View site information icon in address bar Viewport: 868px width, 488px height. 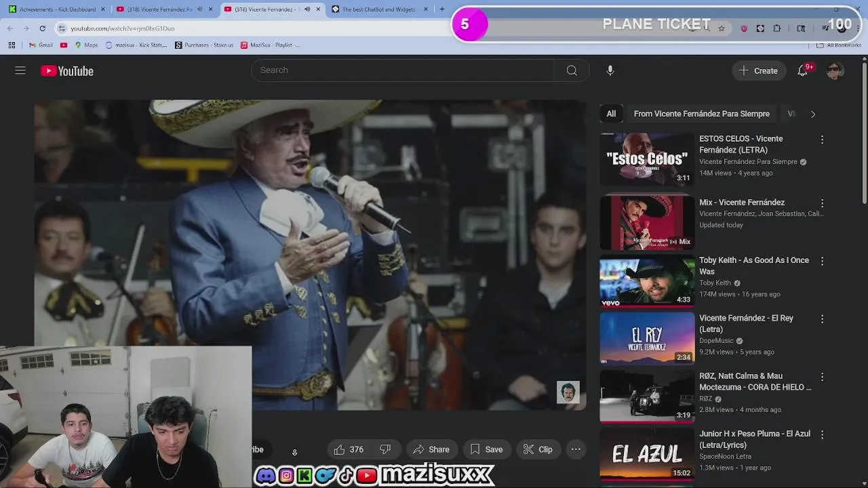click(x=62, y=28)
